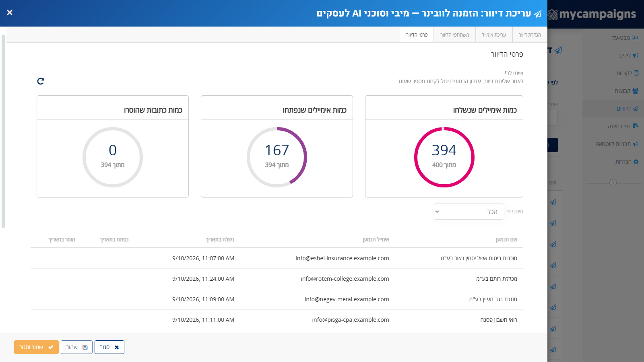644x362 pixels.
Task: Click the 'סגור' close button
Action: [x=109, y=347]
